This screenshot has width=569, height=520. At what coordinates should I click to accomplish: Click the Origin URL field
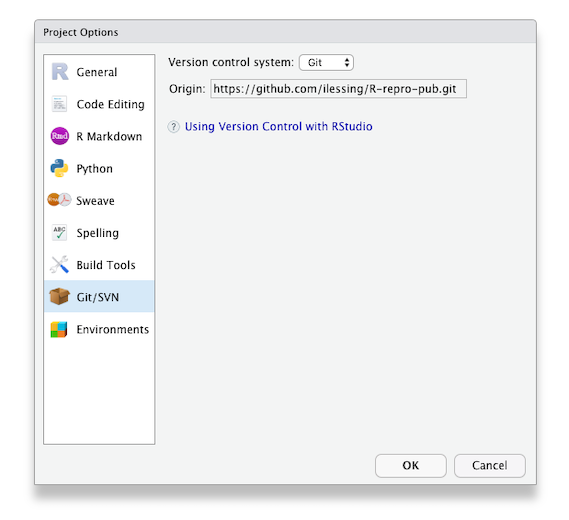point(338,89)
